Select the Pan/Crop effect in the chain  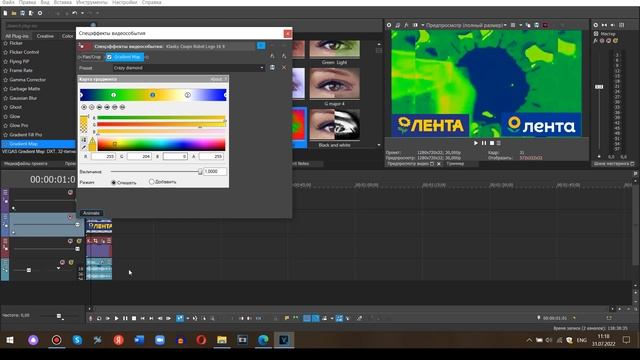point(91,57)
